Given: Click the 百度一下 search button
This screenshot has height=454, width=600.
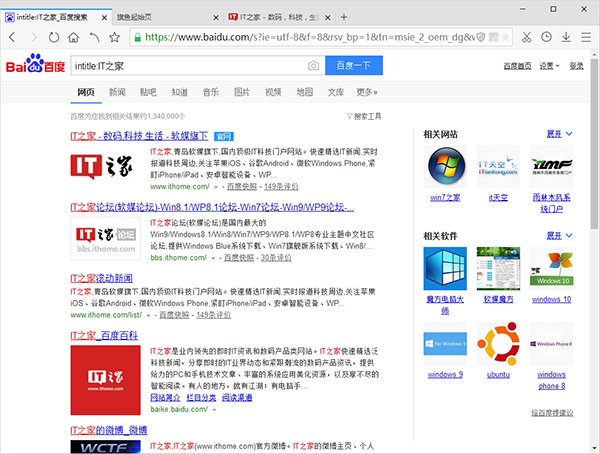Looking at the screenshot, I should pyautogui.click(x=352, y=66).
